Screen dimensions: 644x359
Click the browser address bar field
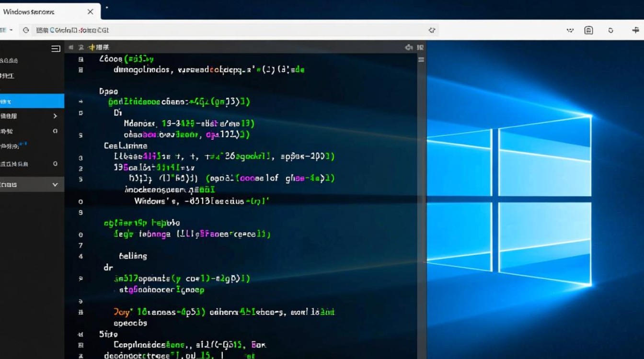click(x=230, y=30)
